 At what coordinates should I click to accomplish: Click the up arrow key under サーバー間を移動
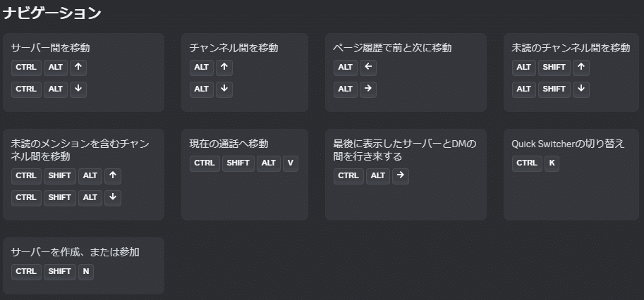(78, 68)
